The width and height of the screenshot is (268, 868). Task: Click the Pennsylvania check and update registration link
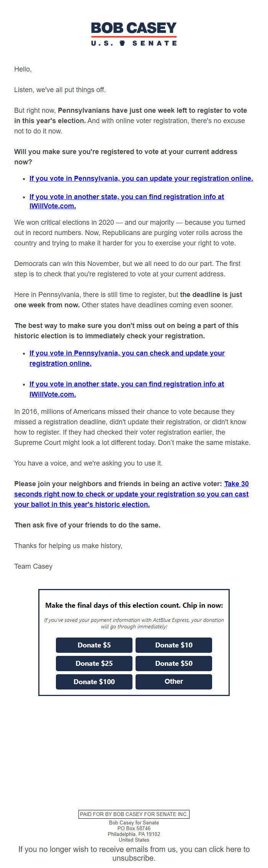point(127,358)
